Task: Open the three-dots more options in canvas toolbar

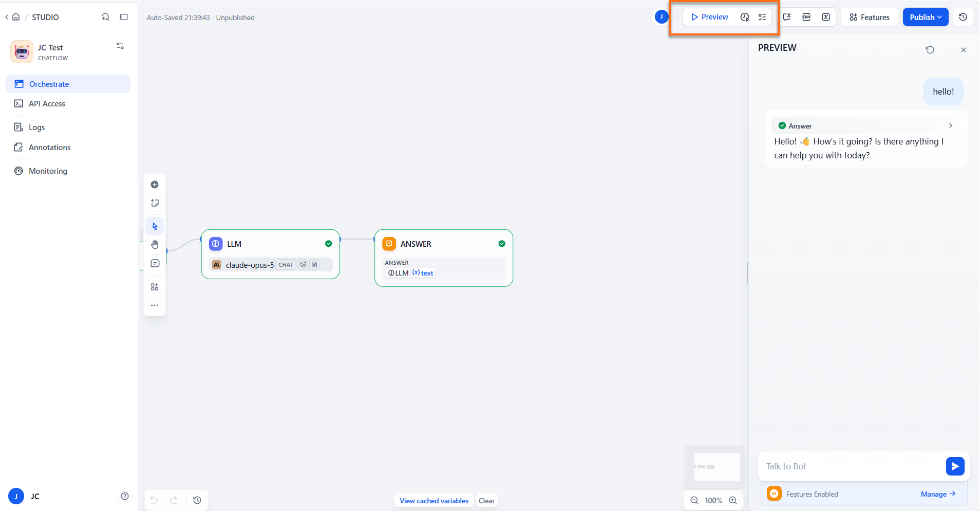Action: pos(155,305)
